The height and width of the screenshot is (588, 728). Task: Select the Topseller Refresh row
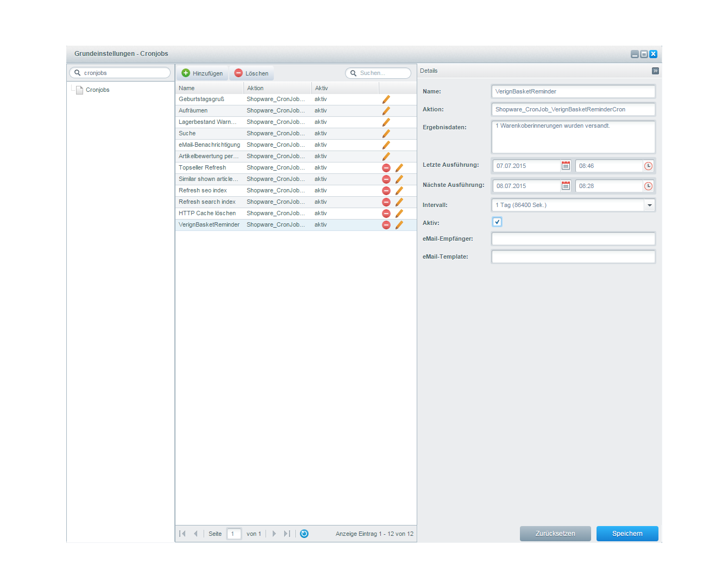[x=296, y=168]
